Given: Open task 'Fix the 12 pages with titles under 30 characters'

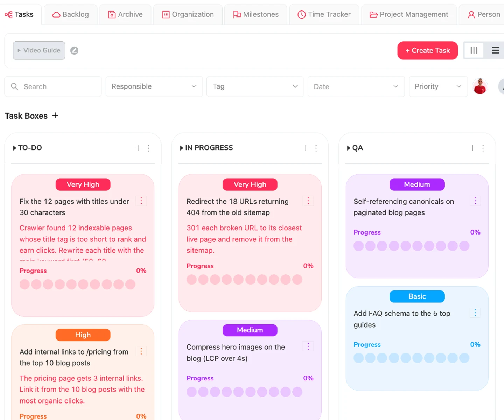Looking at the screenshot, I should tap(74, 207).
